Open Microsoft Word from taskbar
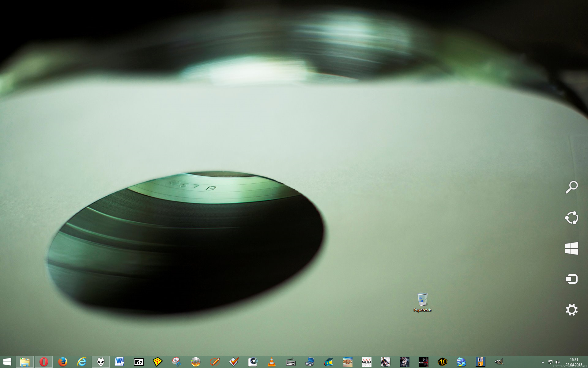Viewport: 588px width, 368px height. [119, 362]
